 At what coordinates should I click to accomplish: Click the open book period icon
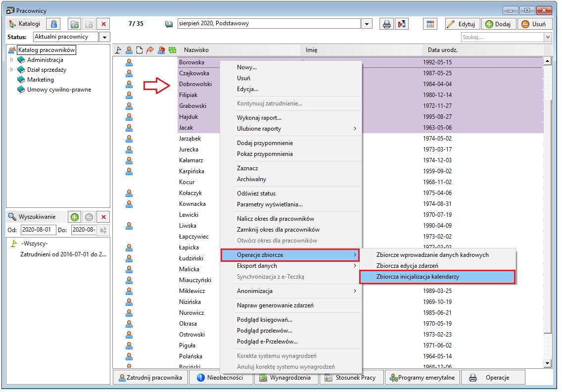[169, 24]
